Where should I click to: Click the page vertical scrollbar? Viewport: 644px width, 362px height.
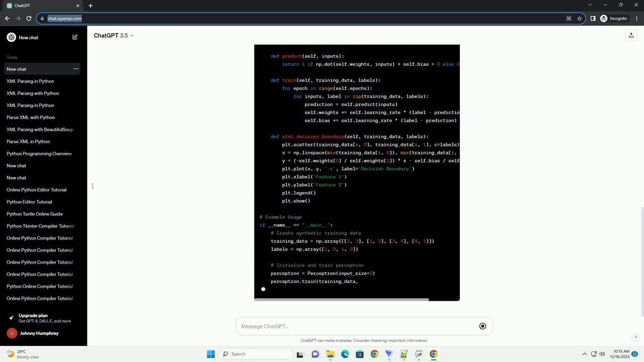(642, 261)
